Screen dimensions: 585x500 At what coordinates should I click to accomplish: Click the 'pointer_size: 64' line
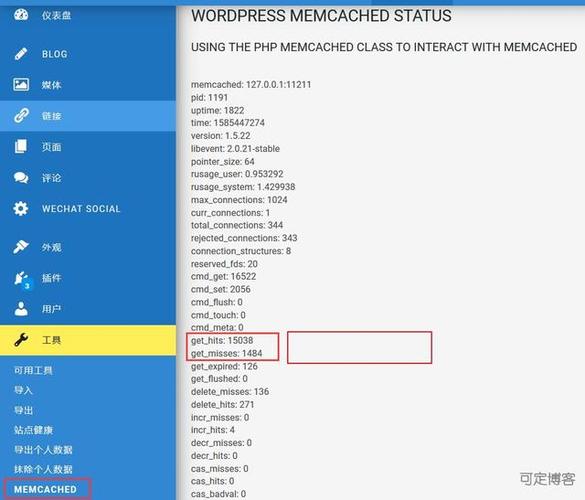pyautogui.click(x=223, y=162)
